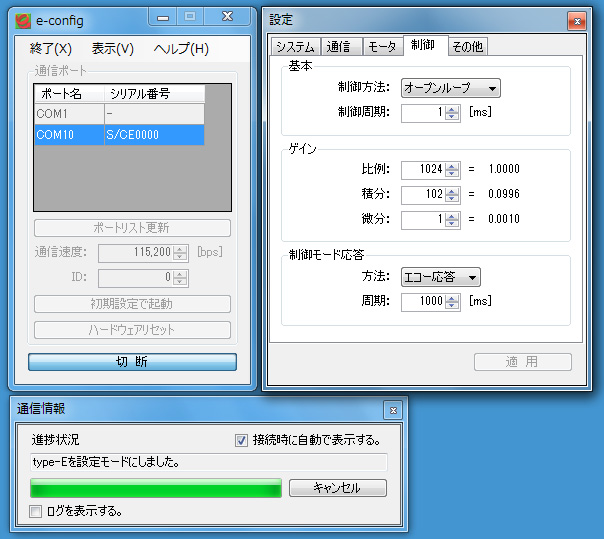Open the ヘルプ(H) menu
The image size is (604, 539).
tap(181, 49)
